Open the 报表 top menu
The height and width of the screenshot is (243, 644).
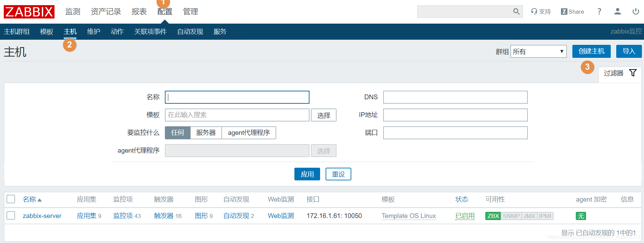[x=139, y=12]
